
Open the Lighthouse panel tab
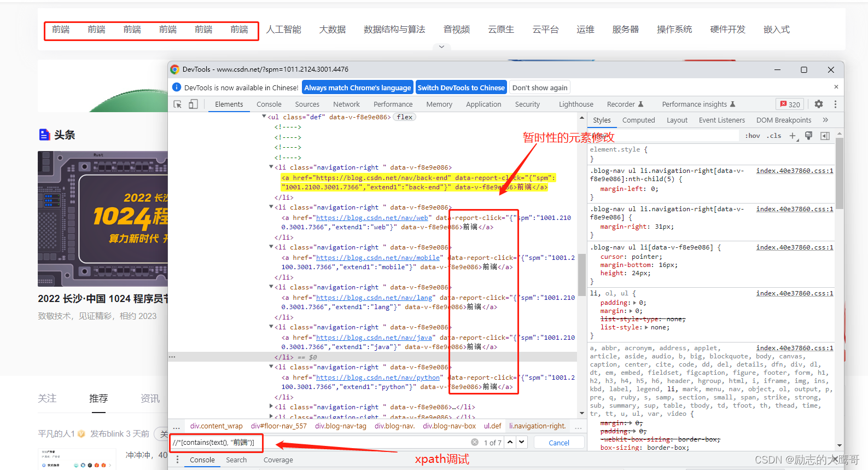pyautogui.click(x=576, y=104)
